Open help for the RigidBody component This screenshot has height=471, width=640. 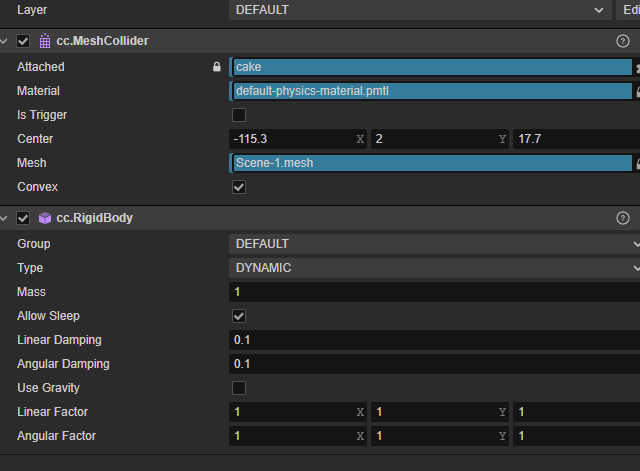[x=623, y=218]
